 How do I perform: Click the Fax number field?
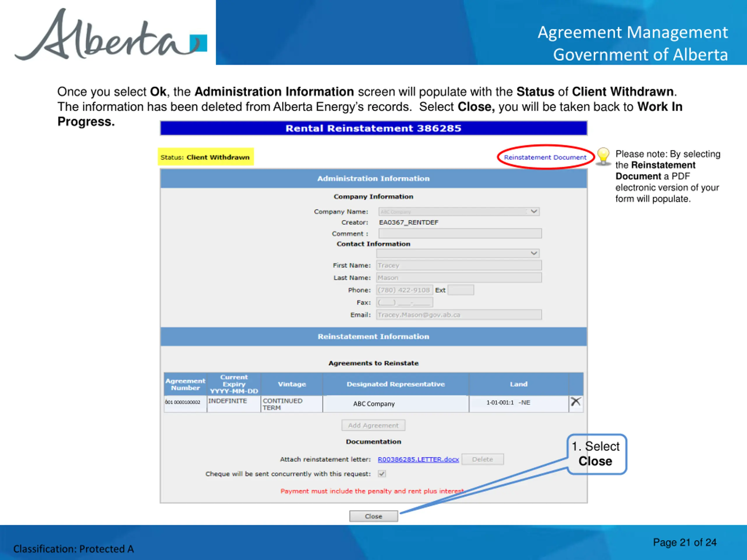point(404,302)
